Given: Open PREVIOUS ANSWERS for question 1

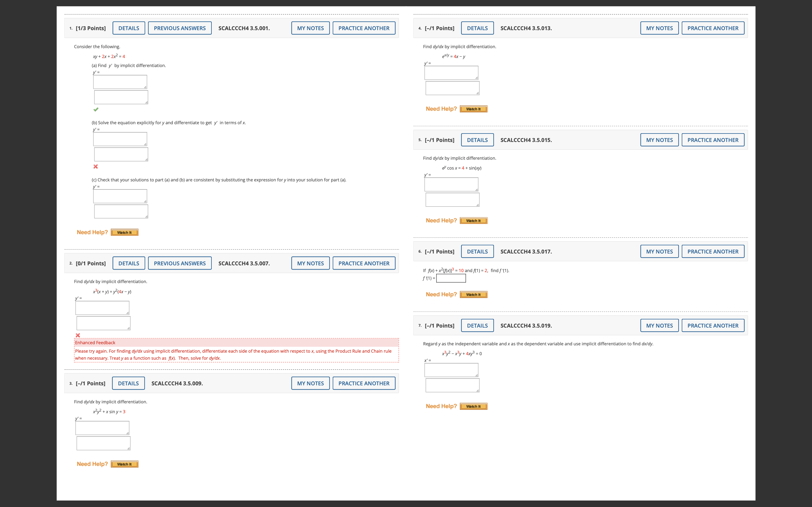Looking at the screenshot, I should (x=180, y=28).
